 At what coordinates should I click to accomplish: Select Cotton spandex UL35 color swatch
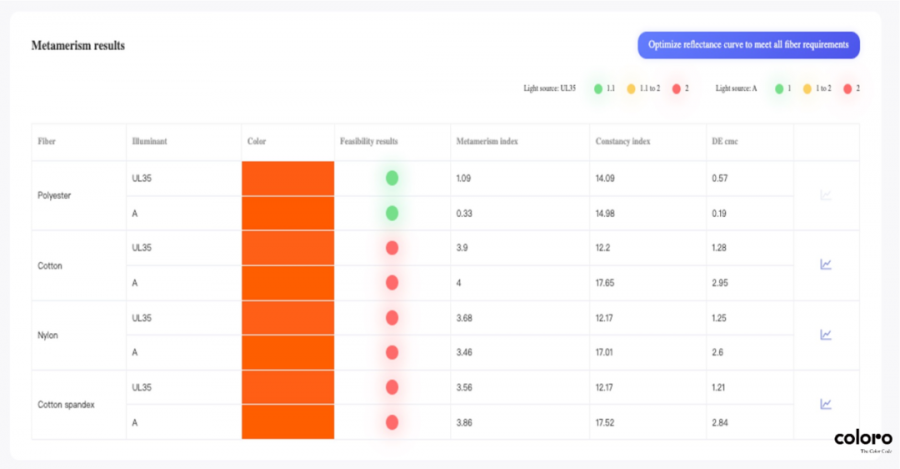coord(288,387)
